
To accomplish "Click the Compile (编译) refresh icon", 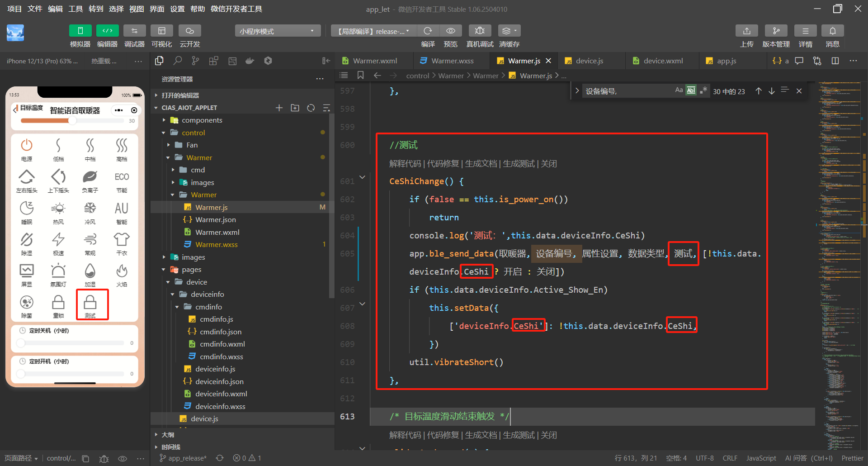I will click(428, 31).
